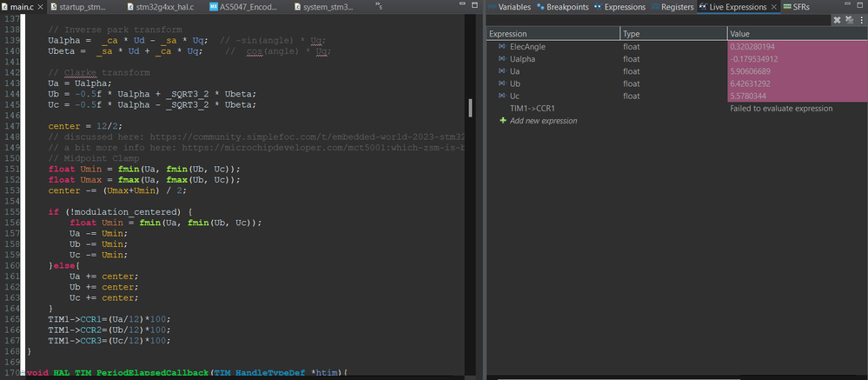
Task: Click the Uc variable icon
Action: tap(502, 96)
